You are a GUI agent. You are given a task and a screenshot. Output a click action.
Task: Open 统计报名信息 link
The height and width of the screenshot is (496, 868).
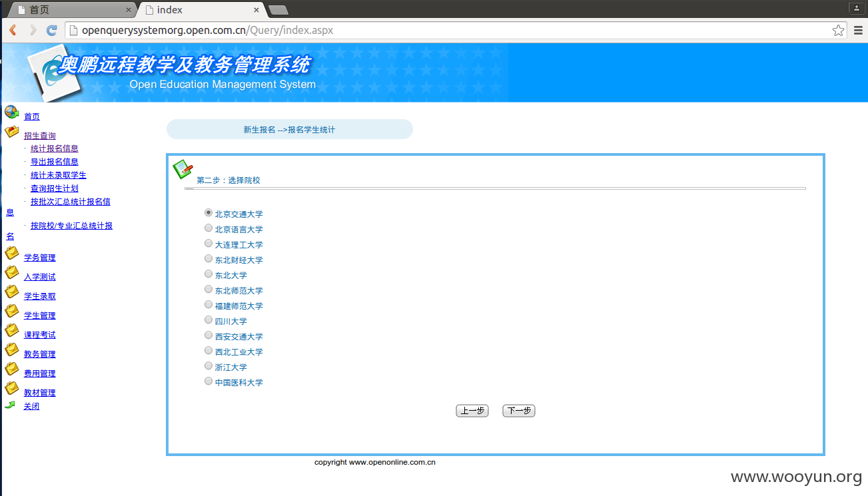point(55,148)
